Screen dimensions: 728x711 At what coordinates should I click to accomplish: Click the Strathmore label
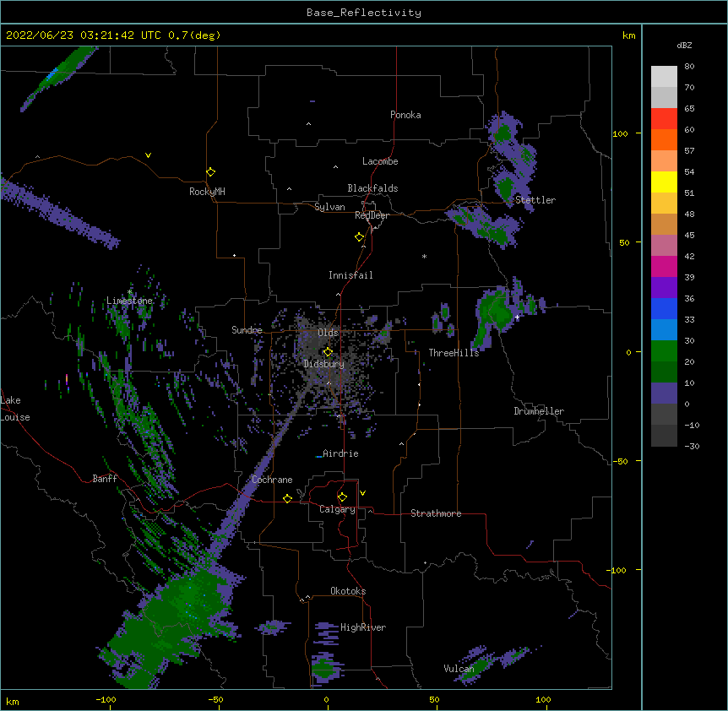pos(436,513)
